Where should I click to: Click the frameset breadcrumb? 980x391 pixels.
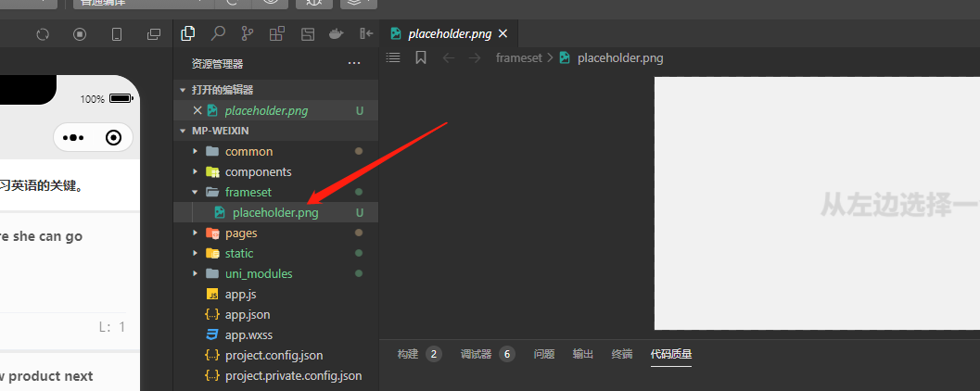[x=519, y=58]
